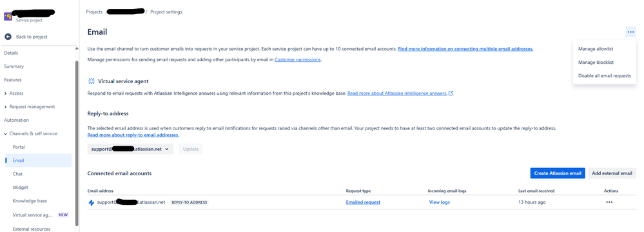Screen dimensions: 644x232
Task: Click the Virtual service agent sparkle icon
Action: [x=91, y=81]
